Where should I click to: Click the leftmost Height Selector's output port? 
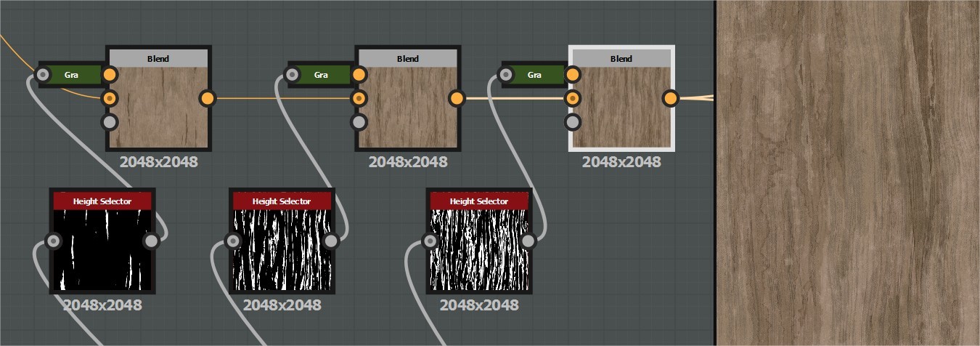coord(151,241)
